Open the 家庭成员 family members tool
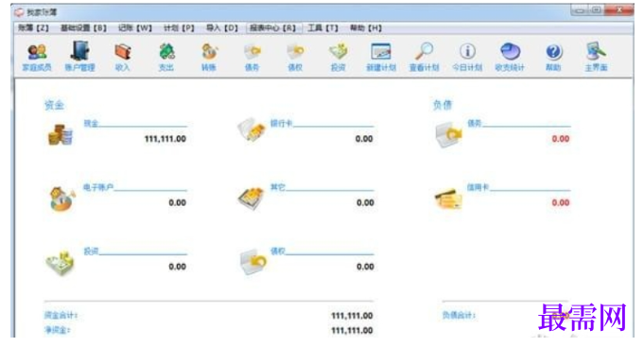 coord(37,57)
